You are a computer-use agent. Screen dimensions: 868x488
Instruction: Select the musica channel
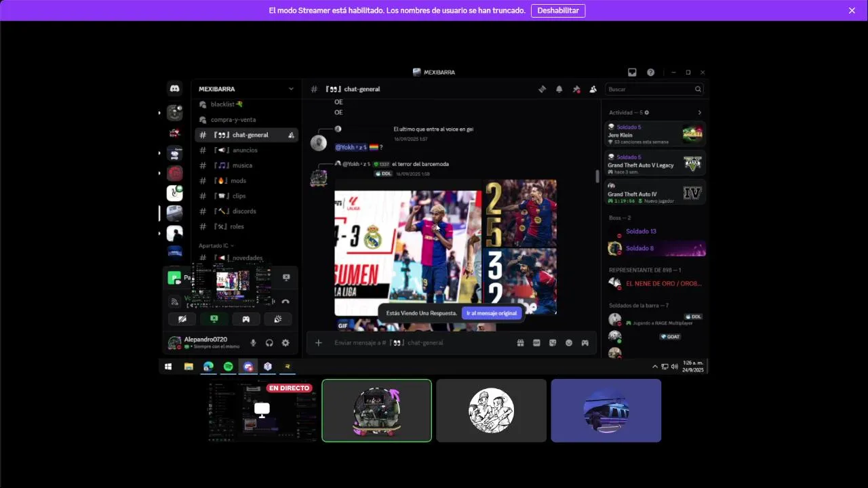246,165
